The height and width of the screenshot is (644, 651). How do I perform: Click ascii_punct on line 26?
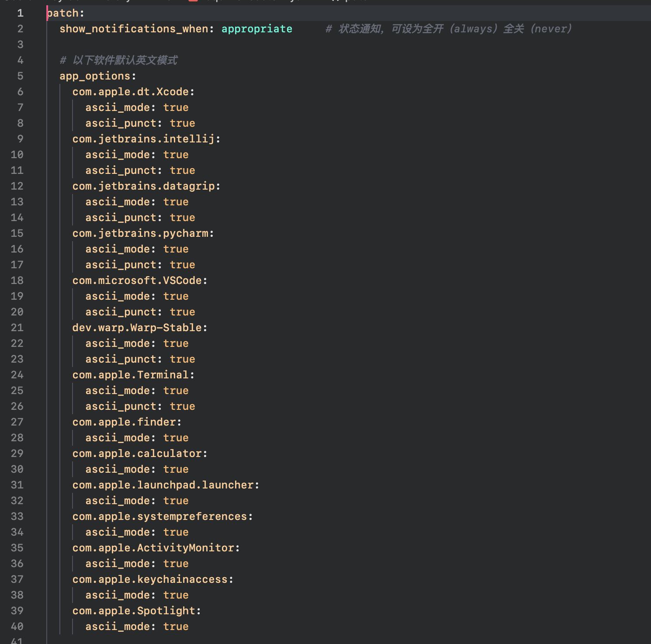point(124,406)
